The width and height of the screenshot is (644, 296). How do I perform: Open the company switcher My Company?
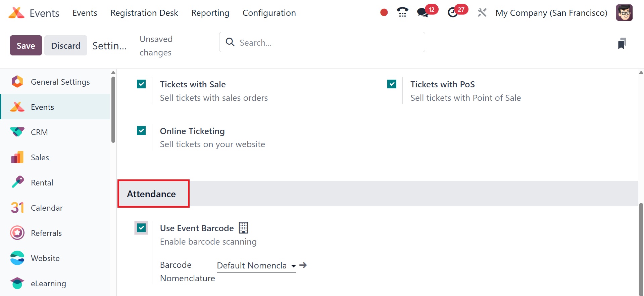(x=551, y=13)
